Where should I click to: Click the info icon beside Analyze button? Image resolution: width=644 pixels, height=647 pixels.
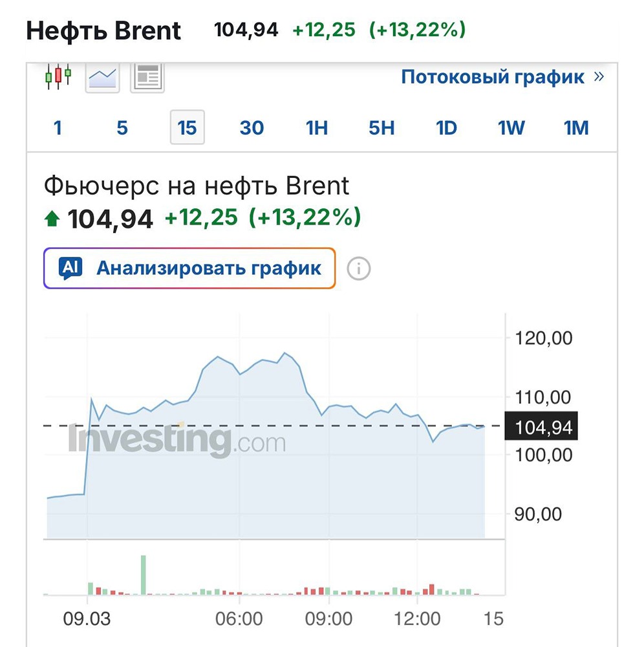pos(359,269)
